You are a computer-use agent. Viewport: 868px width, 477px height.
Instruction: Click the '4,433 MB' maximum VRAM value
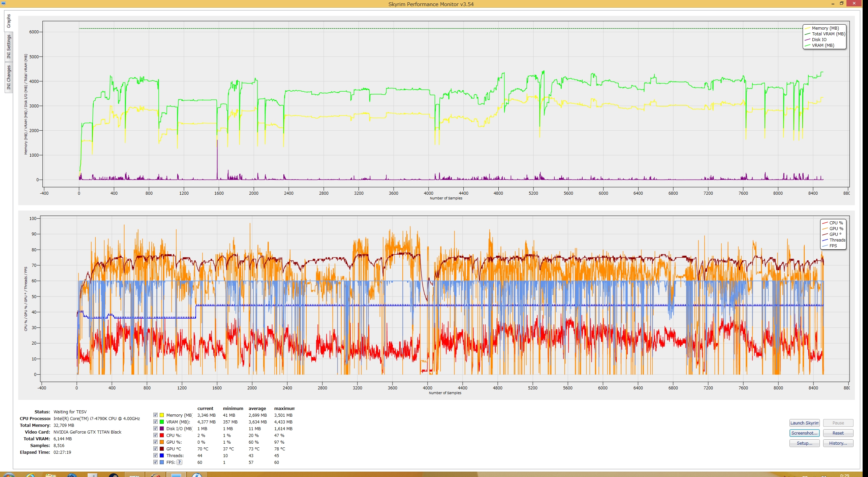(283, 422)
